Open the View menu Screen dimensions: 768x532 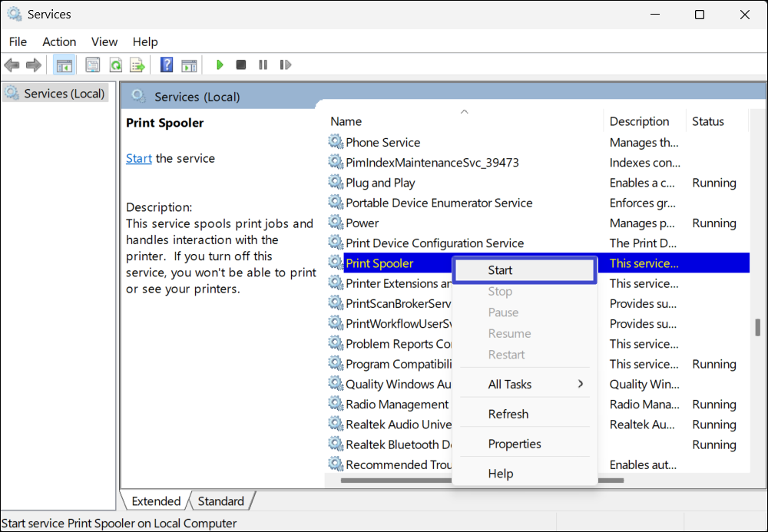pos(104,41)
